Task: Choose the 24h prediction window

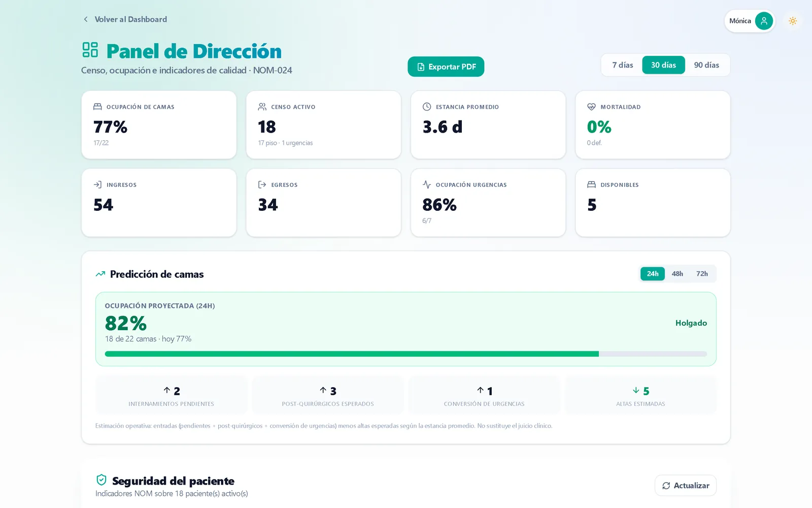Action: 653,274
